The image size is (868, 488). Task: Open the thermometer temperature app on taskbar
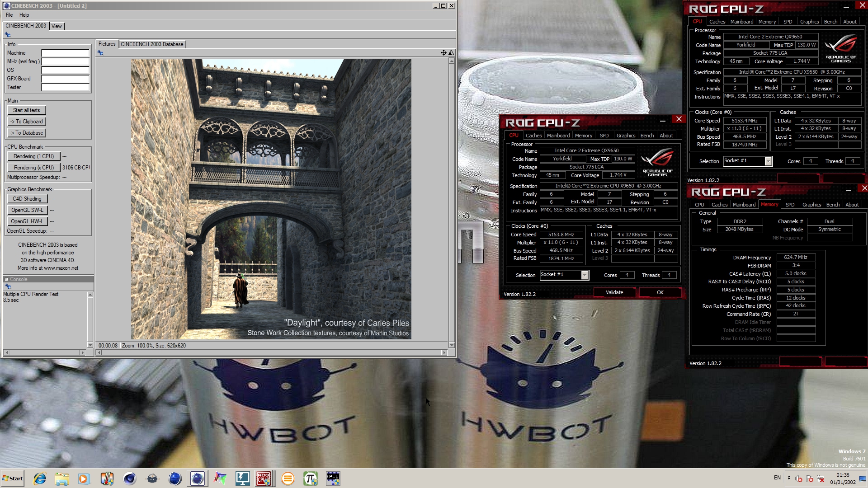107,479
